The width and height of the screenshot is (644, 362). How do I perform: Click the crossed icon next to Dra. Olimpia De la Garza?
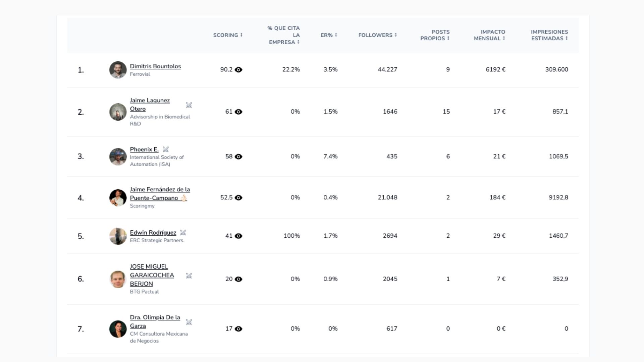[189, 322]
